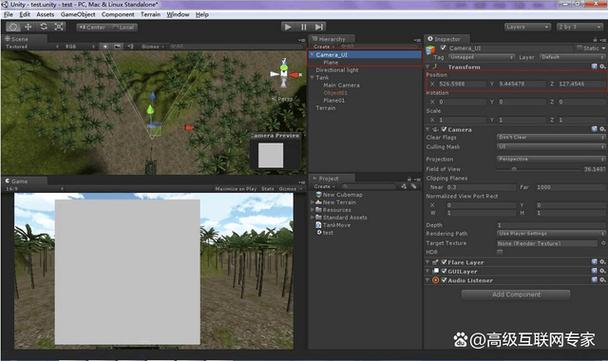
Task: Toggle scene audio speaker icon
Action: click(x=130, y=46)
